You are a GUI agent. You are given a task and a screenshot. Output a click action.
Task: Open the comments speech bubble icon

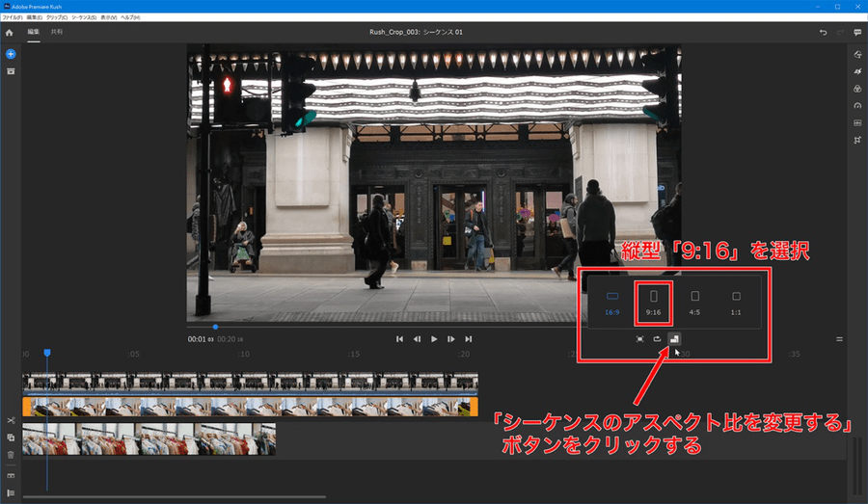857,32
